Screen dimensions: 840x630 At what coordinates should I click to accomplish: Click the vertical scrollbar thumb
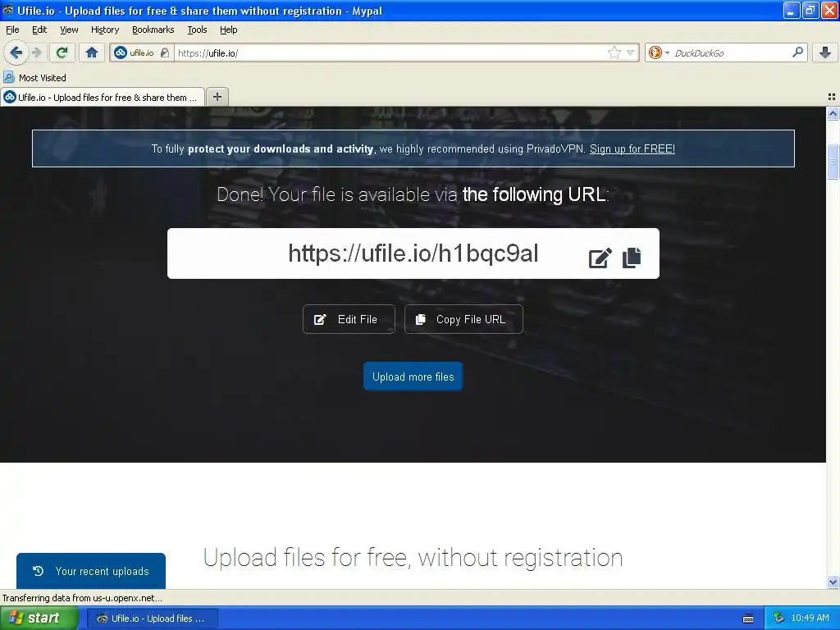(833, 162)
